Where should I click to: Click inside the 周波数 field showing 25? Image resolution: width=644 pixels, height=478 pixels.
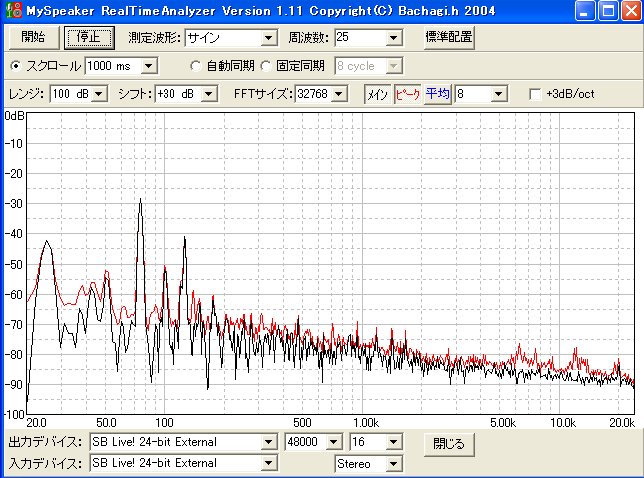361,38
